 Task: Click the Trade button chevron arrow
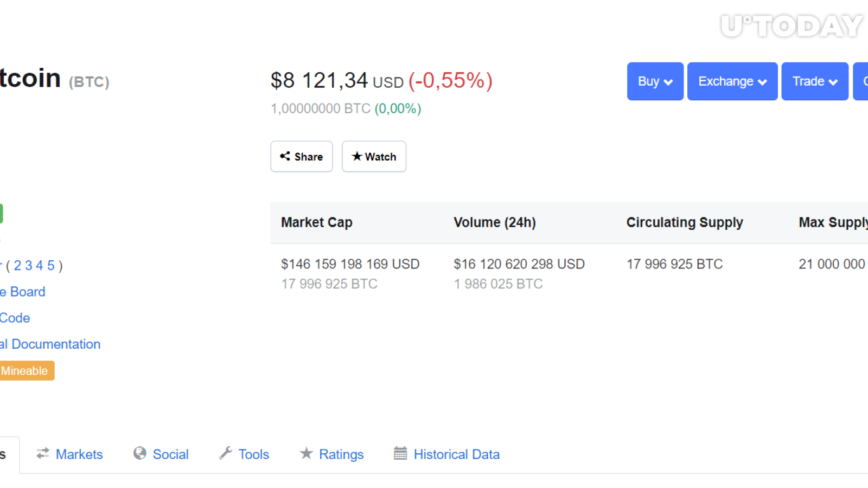[833, 82]
